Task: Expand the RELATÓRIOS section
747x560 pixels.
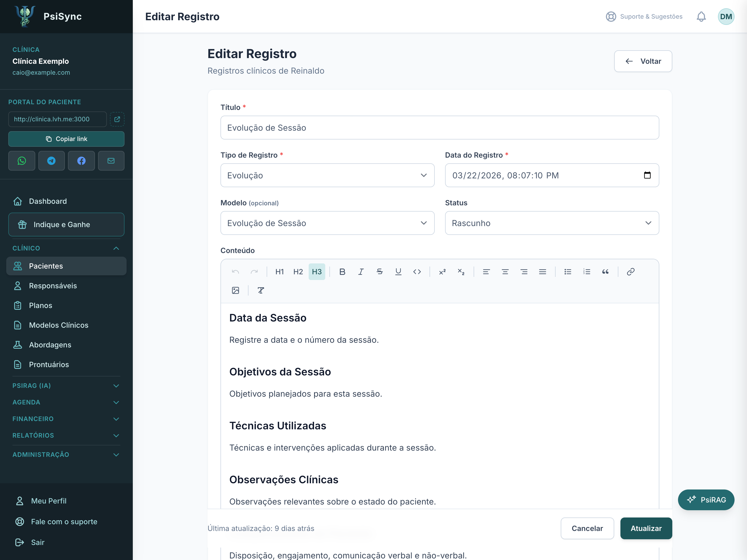Action: pyautogui.click(x=66, y=435)
